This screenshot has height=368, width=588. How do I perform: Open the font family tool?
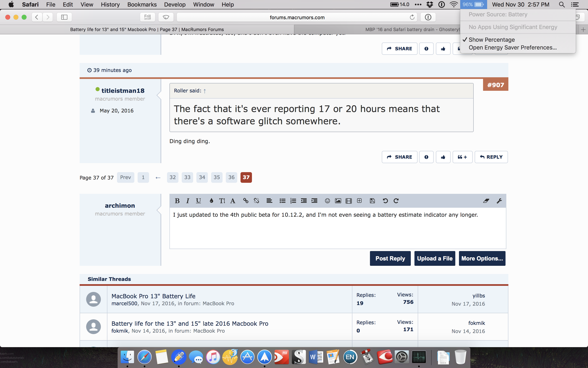click(x=233, y=201)
